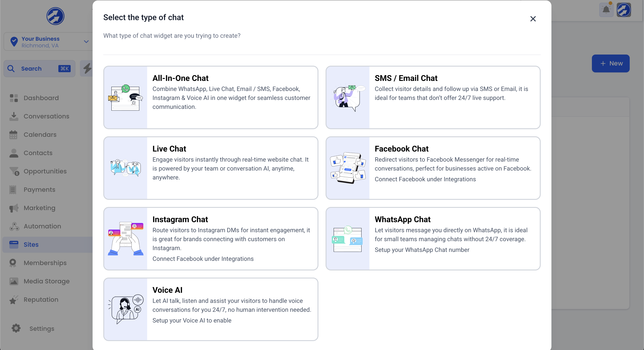This screenshot has height=350, width=644.
Task: Close the chat type selection dialog
Action: click(x=533, y=19)
